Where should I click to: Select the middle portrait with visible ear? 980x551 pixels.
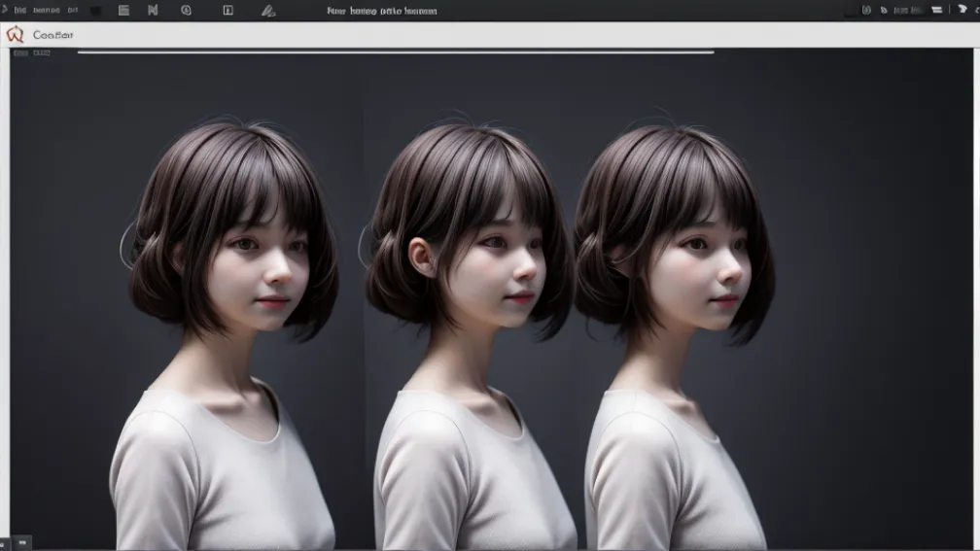(x=470, y=331)
